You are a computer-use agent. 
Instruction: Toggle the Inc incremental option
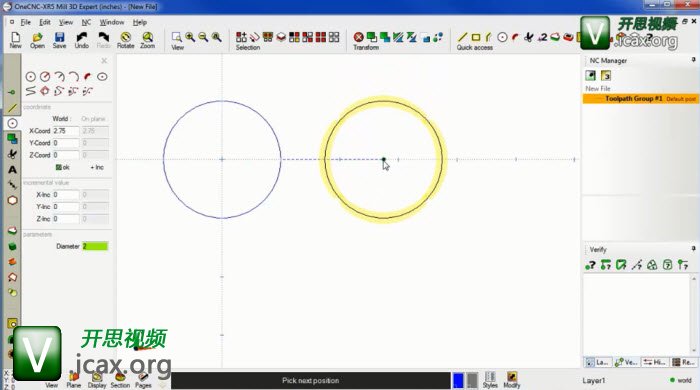97,167
